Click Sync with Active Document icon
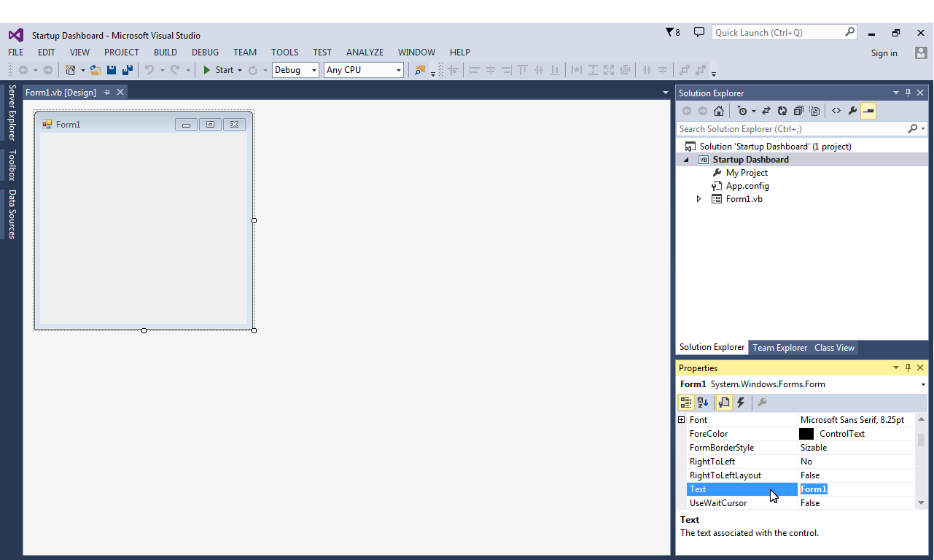Screen dimensions: 934x560 766,111
